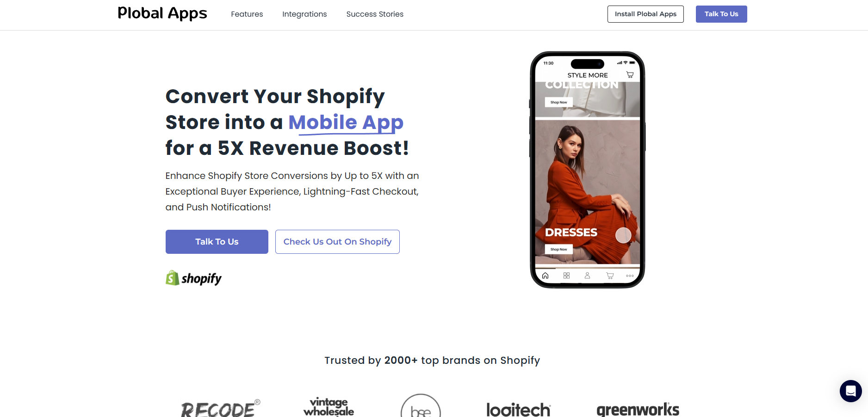Select the grid categories icon in phone mockup
868x417 pixels.
tap(566, 276)
